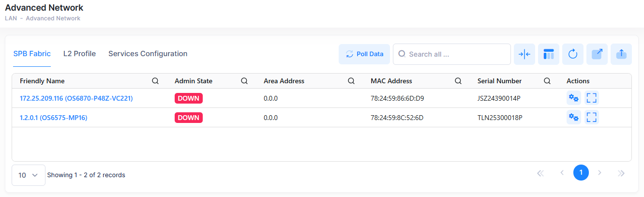The height and width of the screenshot is (197, 644).
Task: Expand details icon for OS6575-MP16 row
Action: click(x=592, y=118)
